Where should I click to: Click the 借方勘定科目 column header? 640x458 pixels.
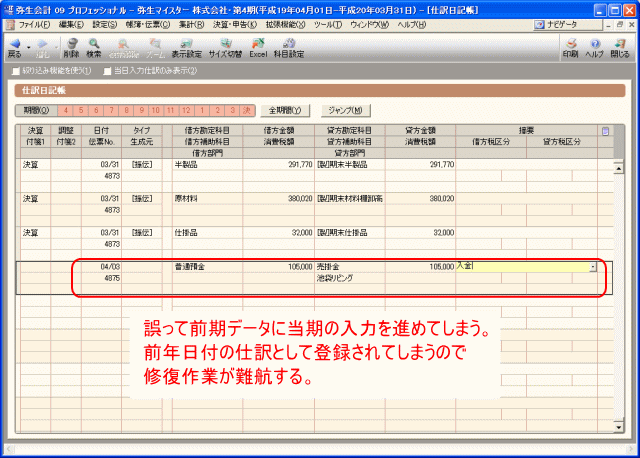pos(207,131)
